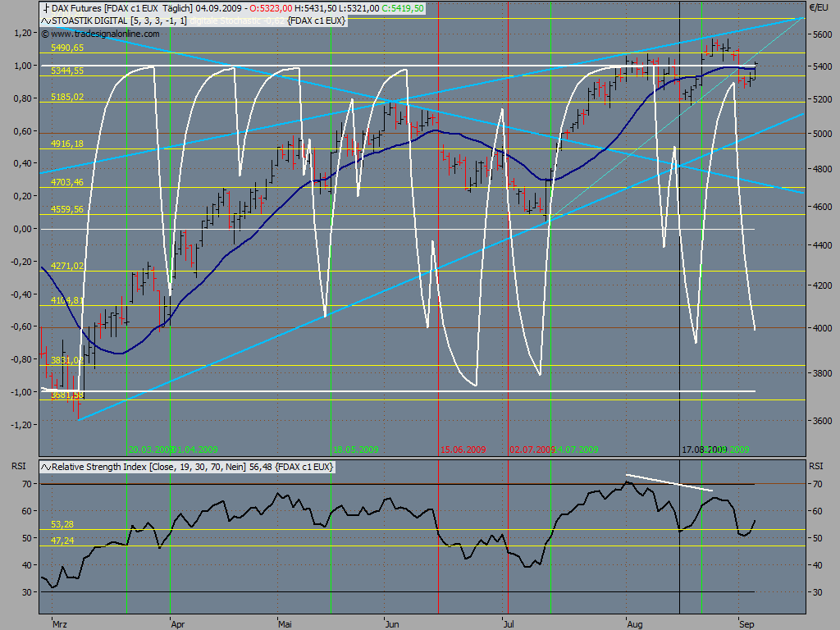
Task: Click the Aug month label on time axis
Action: (635, 624)
